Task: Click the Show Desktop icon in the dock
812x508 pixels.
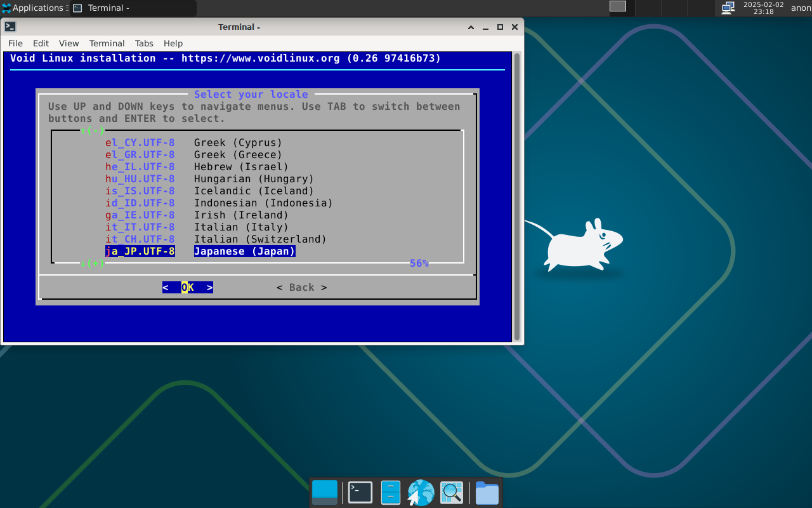Action: [x=325, y=493]
